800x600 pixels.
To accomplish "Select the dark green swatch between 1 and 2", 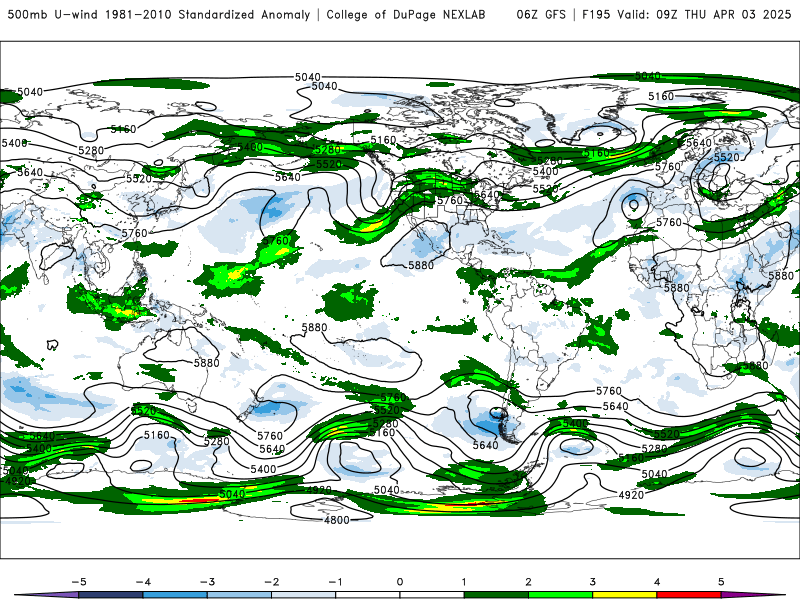I will (496, 595).
